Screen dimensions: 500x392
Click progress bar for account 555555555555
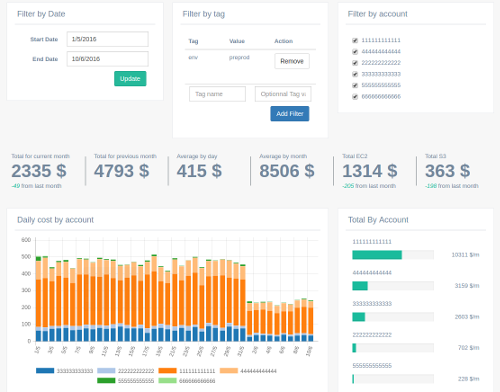[393, 379]
